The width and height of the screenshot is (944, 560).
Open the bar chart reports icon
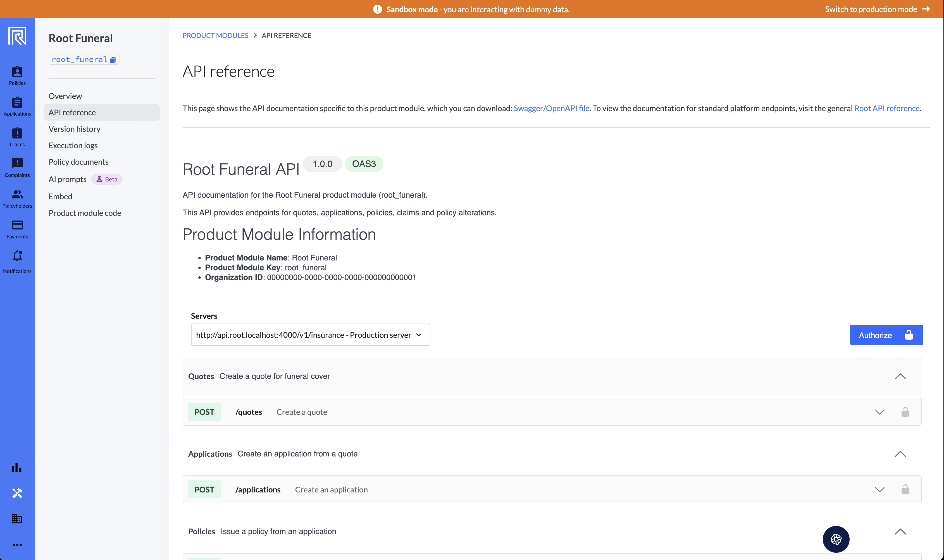(x=17, y=468)
